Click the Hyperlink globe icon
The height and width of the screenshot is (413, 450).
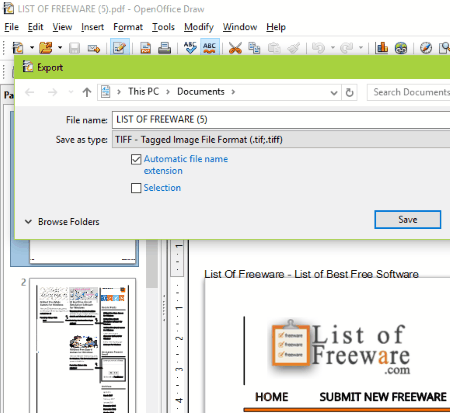pos(401,48)
